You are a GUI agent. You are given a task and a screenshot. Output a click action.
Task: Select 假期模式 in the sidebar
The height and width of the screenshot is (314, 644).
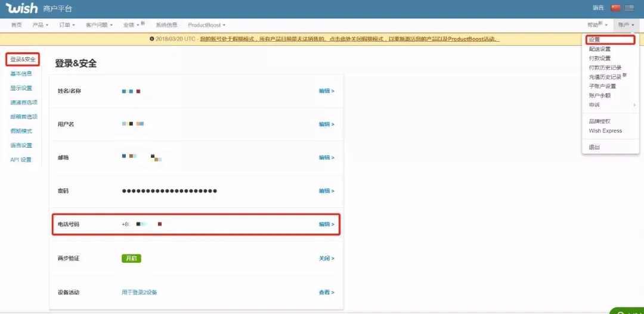click(x=21, y=131)
